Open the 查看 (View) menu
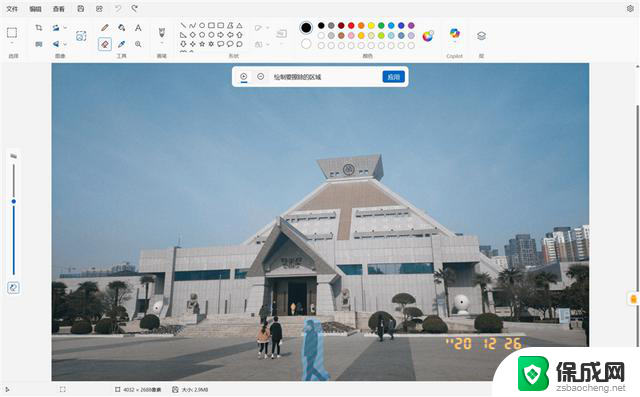The height and width of the screenshot is (397, 640). 58,9
